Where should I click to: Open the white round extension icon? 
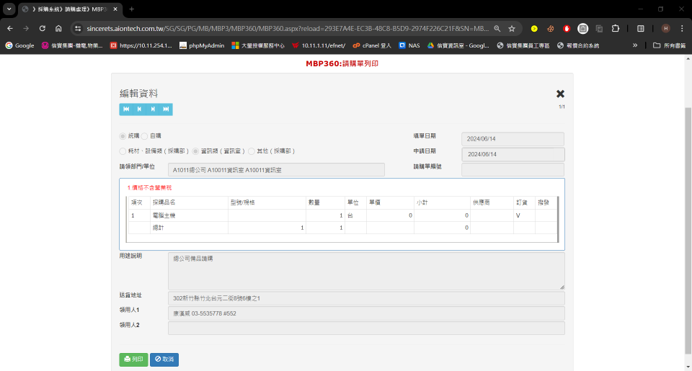pos(583,28)
